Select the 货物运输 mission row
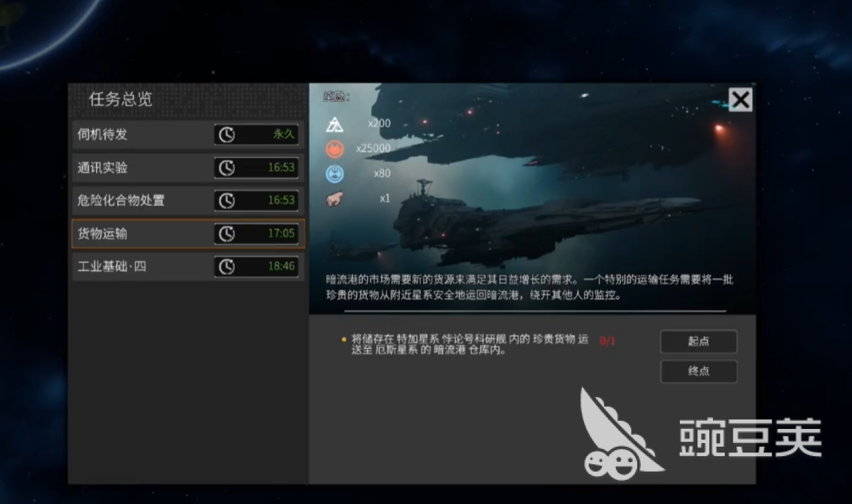 click(x=188, y=233)
